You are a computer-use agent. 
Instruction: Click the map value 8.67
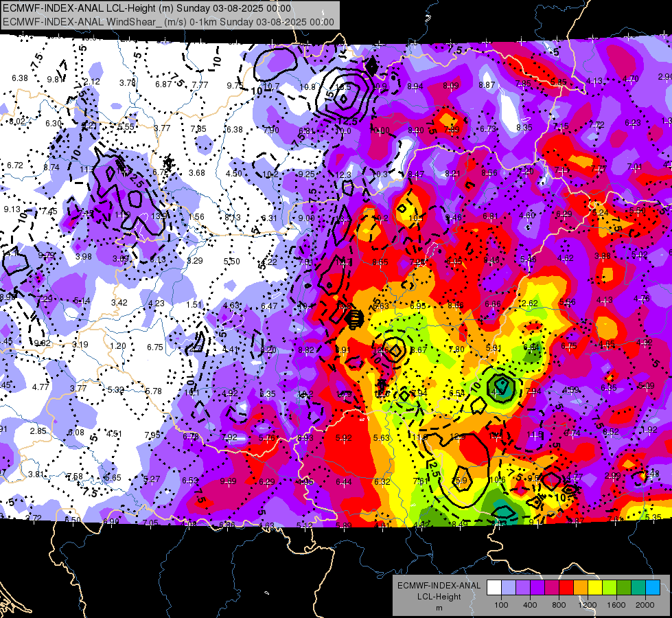tap(419, 350)
